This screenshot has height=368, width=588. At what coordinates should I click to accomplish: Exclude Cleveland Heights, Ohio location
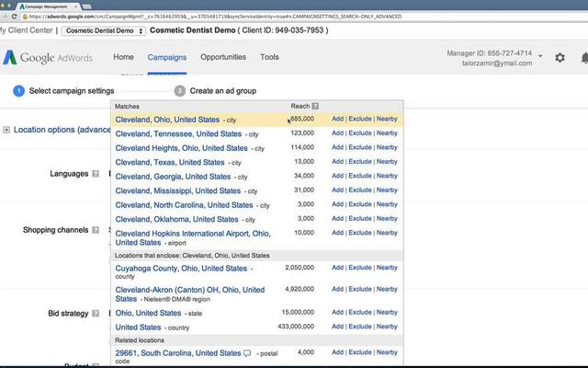pos(360,147)
